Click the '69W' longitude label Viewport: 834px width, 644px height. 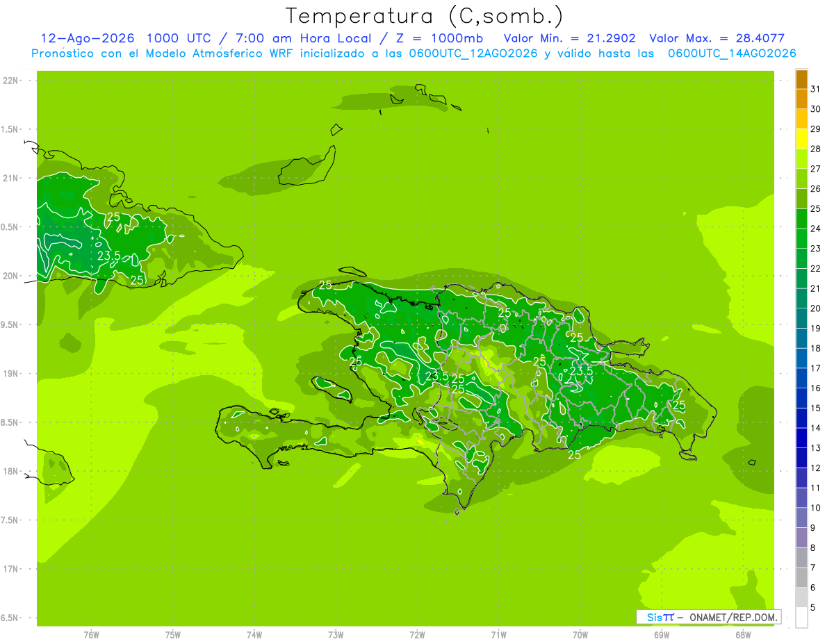point(662,635)
